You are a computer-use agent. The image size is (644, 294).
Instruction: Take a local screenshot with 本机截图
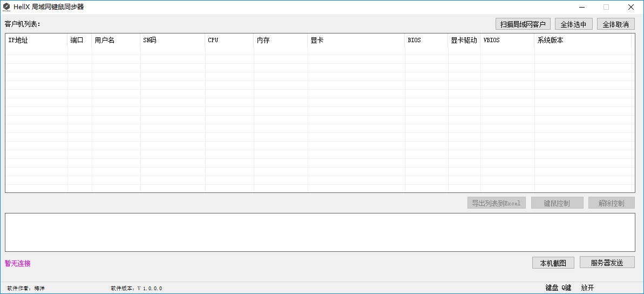click(553, 263)
